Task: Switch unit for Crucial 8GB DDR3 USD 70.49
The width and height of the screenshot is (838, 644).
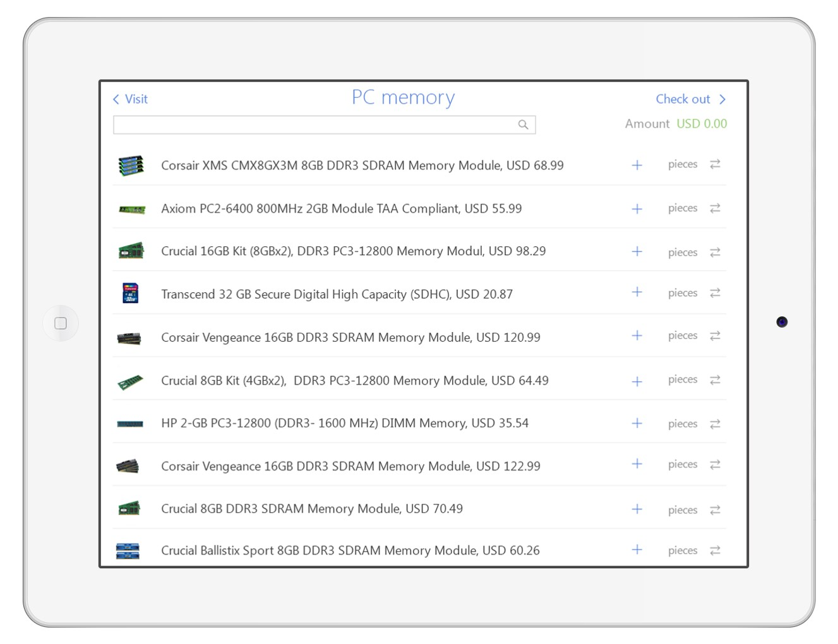Action: (715, 510)
